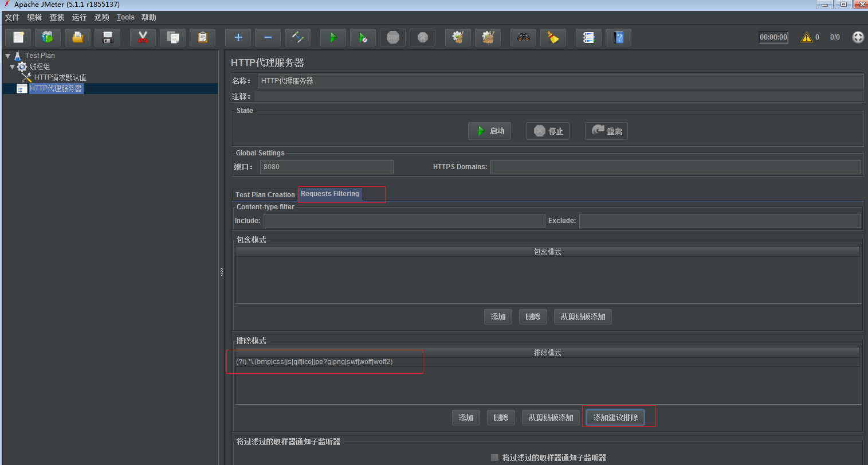
Task: Open the 选项 menu
Action: (102, 17)
